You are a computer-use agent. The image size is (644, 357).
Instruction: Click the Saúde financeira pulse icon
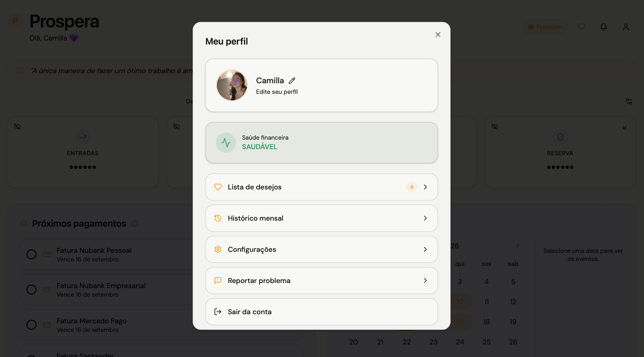pos(226,143)
